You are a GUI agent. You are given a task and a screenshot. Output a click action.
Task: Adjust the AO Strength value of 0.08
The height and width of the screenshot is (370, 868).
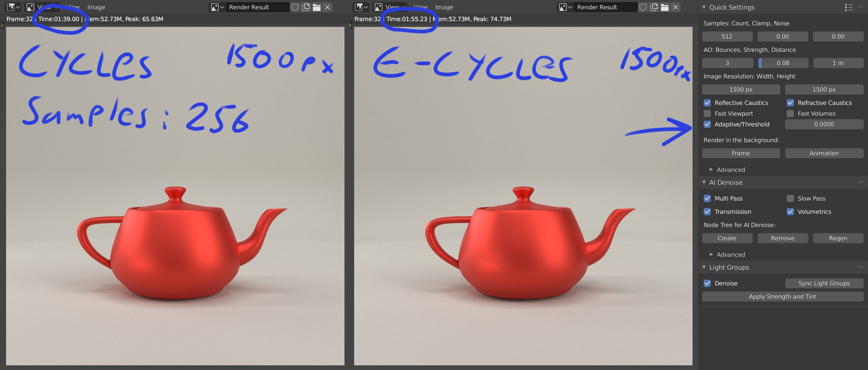(783, 63)
